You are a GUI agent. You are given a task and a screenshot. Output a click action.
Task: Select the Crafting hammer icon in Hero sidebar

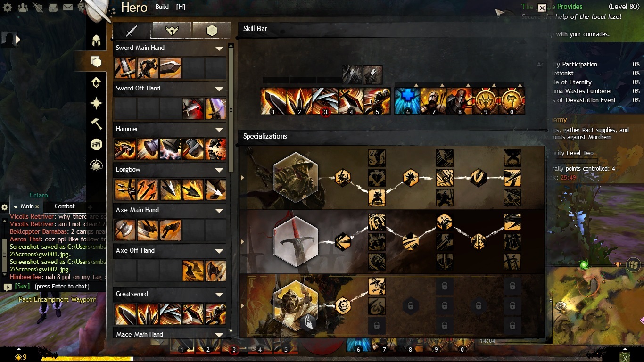tap(96, 123)
